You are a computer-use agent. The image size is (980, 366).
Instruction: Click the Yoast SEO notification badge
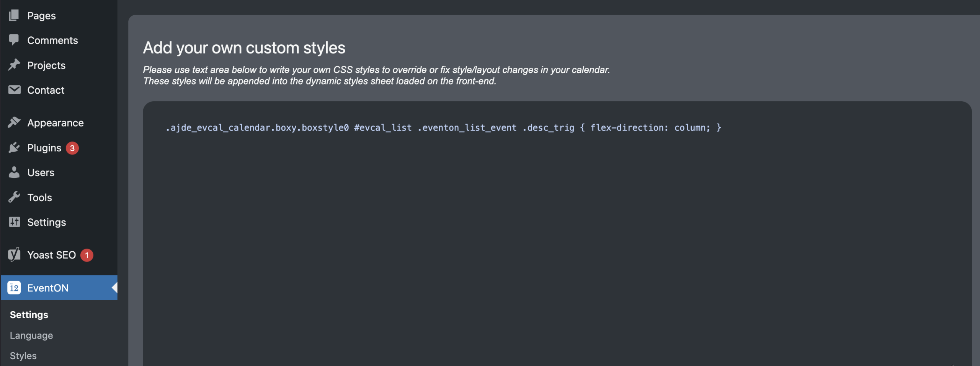click(x=87, y=255)
